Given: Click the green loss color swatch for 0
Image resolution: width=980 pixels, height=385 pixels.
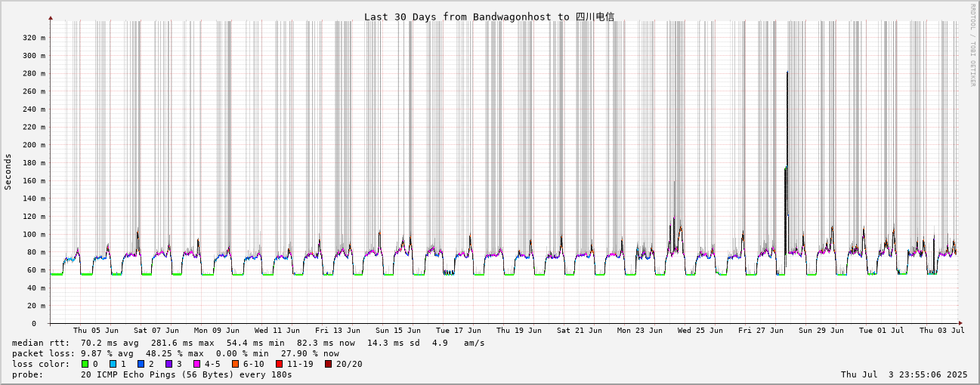Looking at the screenshot, I should pyautogui.click(x=85, y=364).
